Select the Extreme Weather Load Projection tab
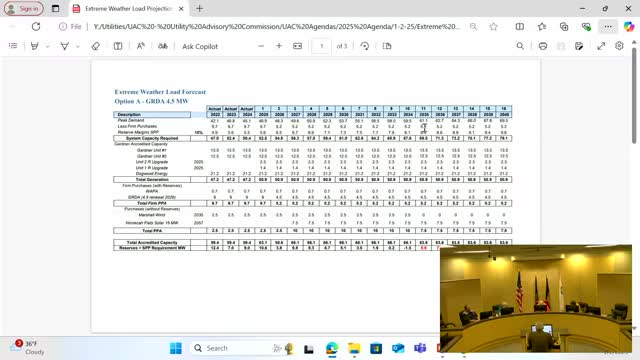This screenshot has height=360, width=640. tap(128, 9)
